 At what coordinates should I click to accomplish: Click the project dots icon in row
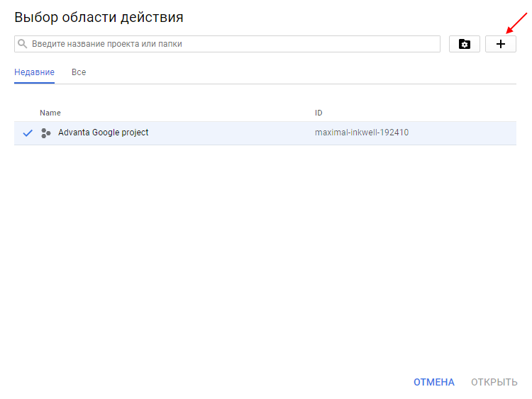pyautogui.click(x=46, y=133)
